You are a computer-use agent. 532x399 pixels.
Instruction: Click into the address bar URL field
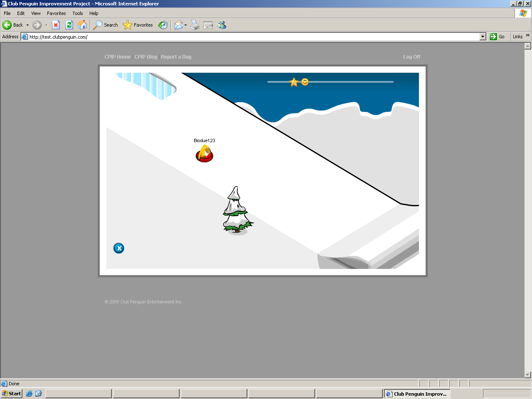click(254, 37)
